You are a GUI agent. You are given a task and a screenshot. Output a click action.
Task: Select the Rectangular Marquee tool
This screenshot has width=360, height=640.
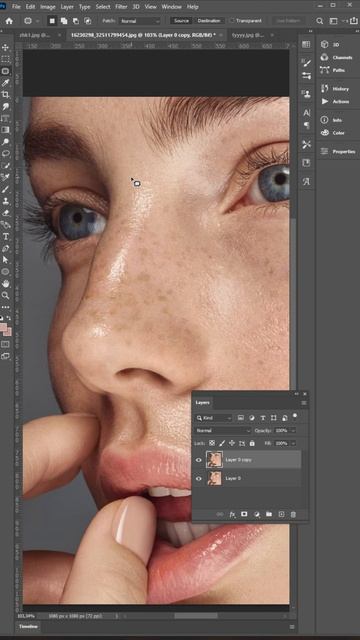pos(5,59)
